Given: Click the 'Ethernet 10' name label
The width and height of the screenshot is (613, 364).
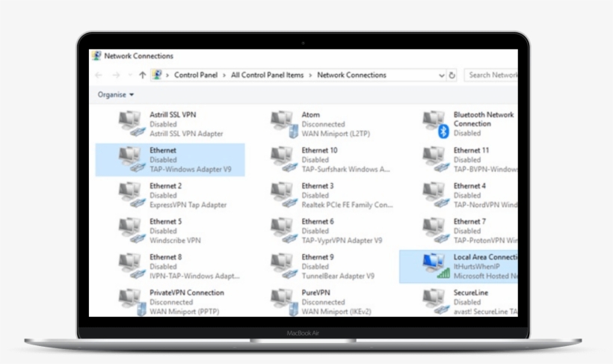Looking at the screenshot, I should (319, 150).
